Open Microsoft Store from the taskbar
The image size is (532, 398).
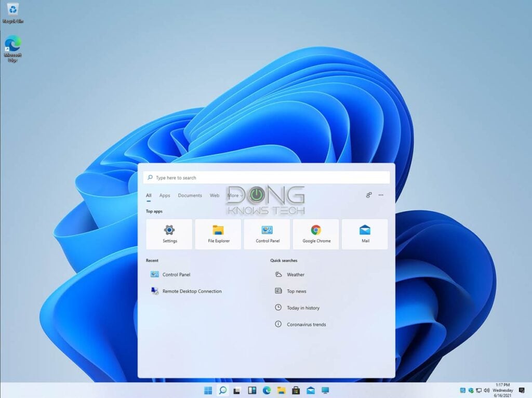[x=296, y=391]
